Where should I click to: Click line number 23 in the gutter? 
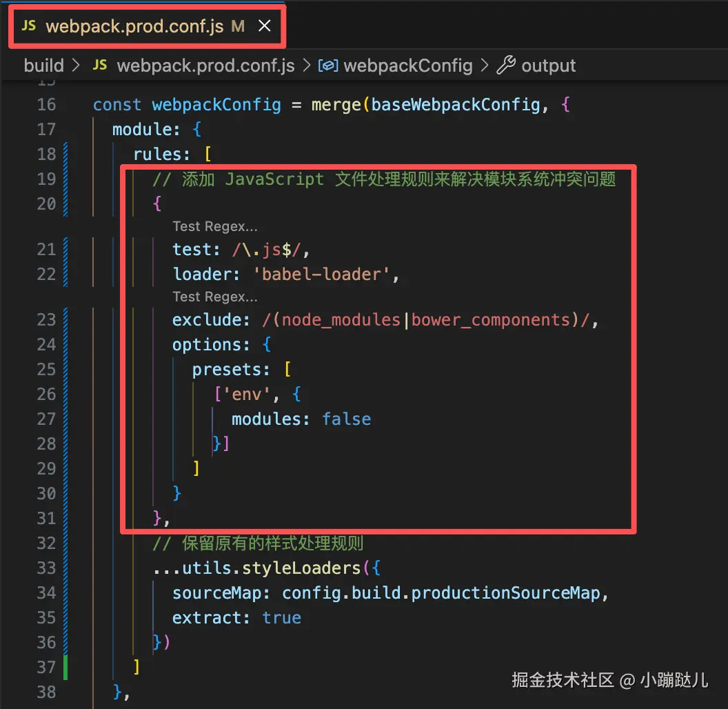point(46,319)
